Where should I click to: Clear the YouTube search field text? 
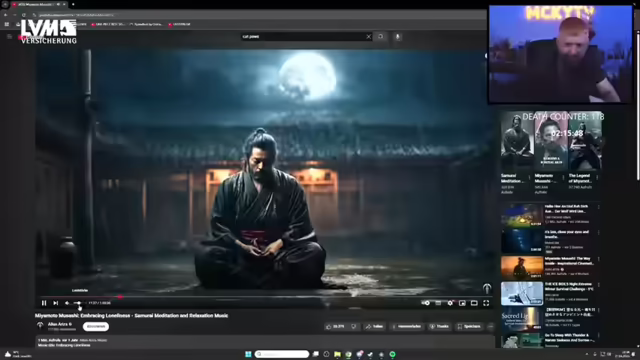(369, 36)
